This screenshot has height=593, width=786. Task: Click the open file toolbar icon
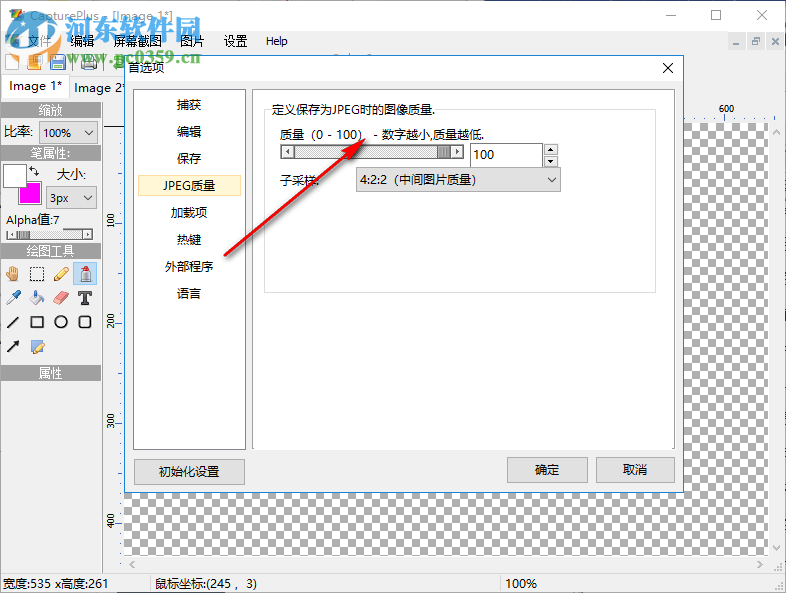35,62
